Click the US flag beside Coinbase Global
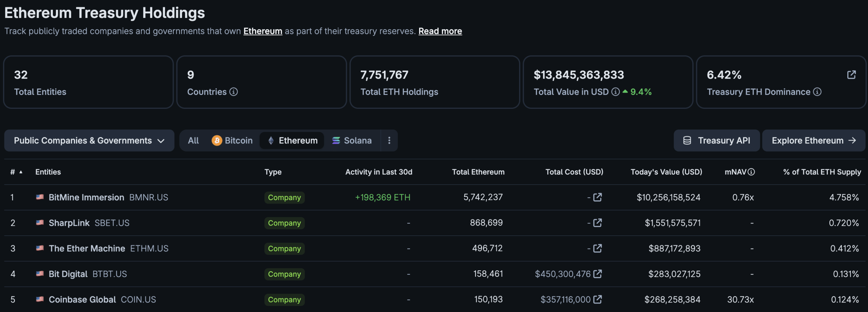 click(x=40, y=299)
